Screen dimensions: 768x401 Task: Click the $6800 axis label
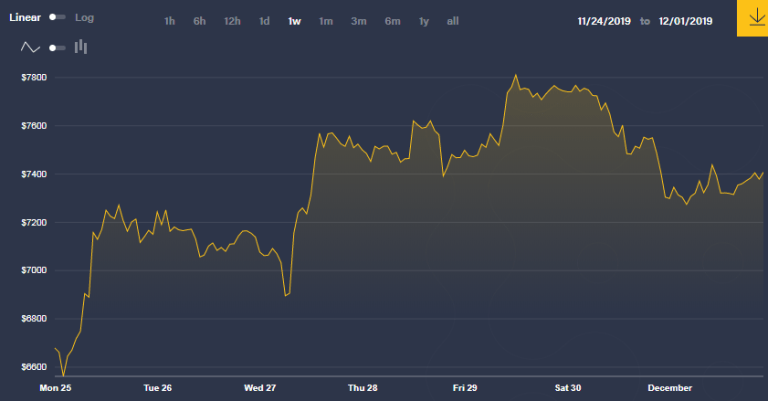(x=34, y=319)
